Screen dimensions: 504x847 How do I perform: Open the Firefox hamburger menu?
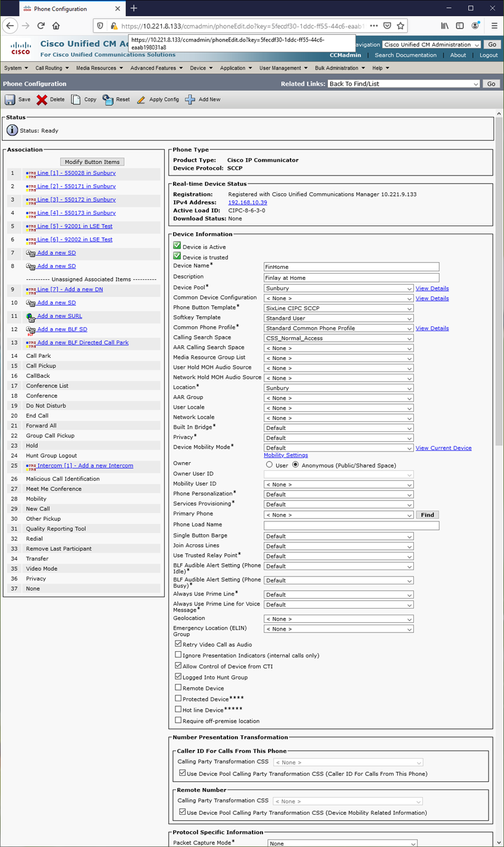[494, 26]
